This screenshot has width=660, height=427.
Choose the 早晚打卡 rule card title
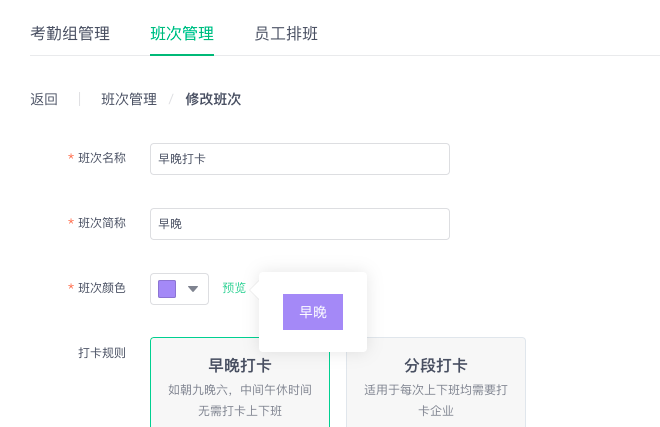tap(240, 366)
